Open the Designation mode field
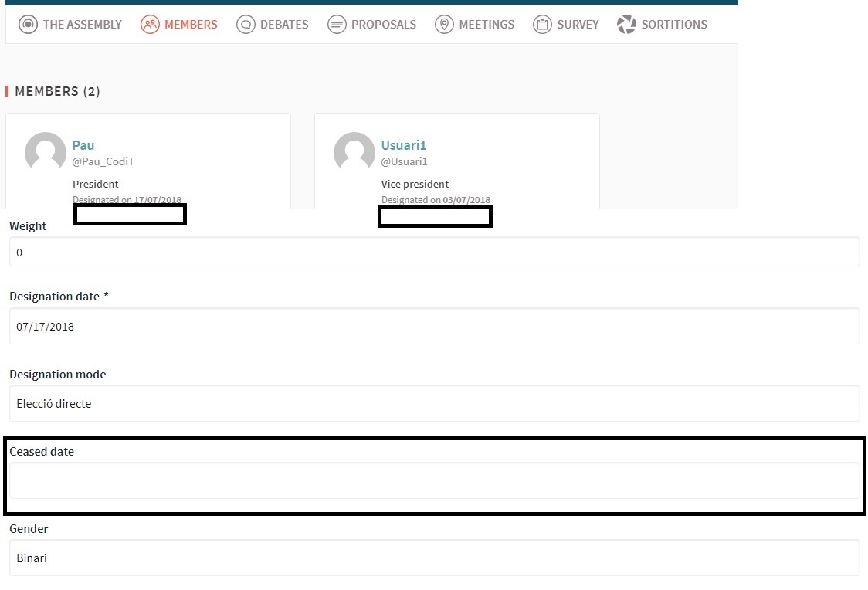 pyautogui.click(x=434, y=404)
